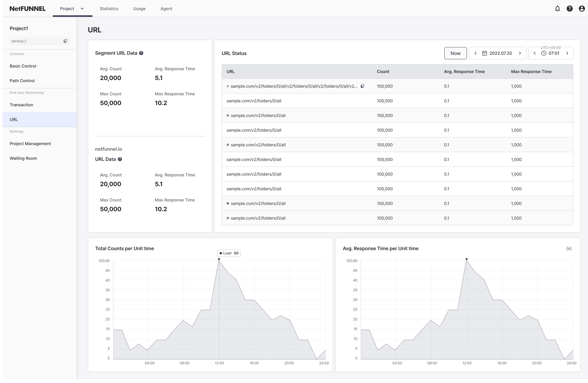Select URL in the sidebar
Viewport: 588px width, 383px height.
(x=40, y=119)
